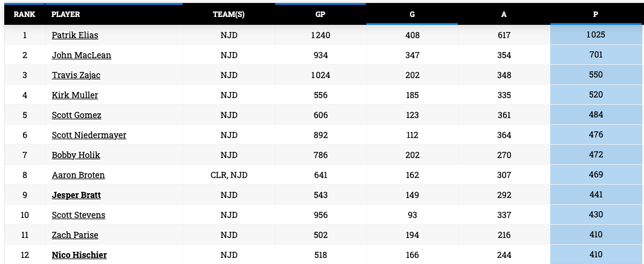Sort by the P points header
Image resolution: width=644 pixels, height=264 pixels.
(596, 15)
